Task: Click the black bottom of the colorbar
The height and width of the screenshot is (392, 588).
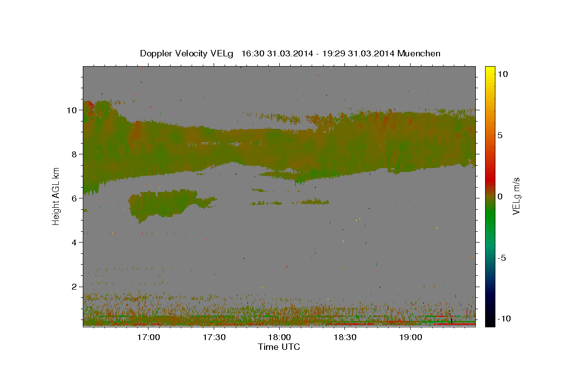Action: (490, 321)
